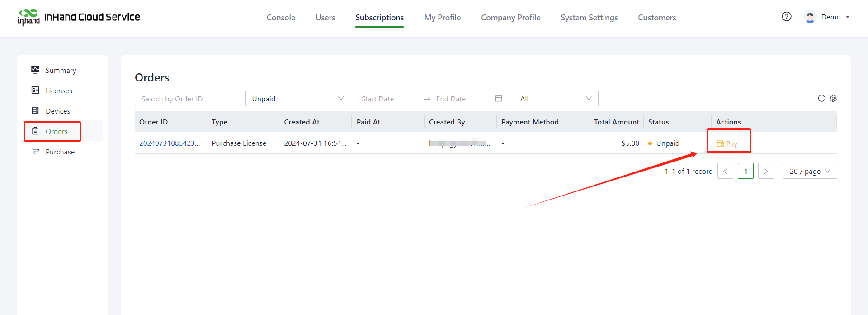Click the refresh orders icon
The height and width of the screenshot is (315, 868).
click(x=821, y=98)
